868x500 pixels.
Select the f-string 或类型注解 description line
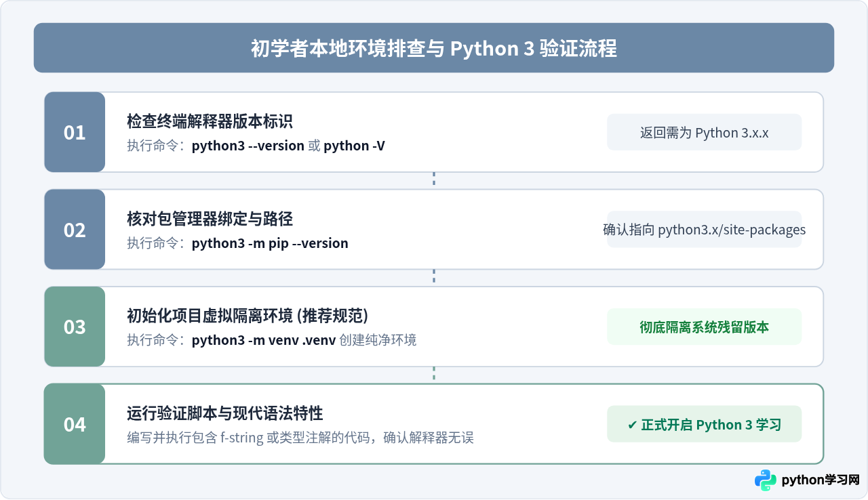[300, 438]
